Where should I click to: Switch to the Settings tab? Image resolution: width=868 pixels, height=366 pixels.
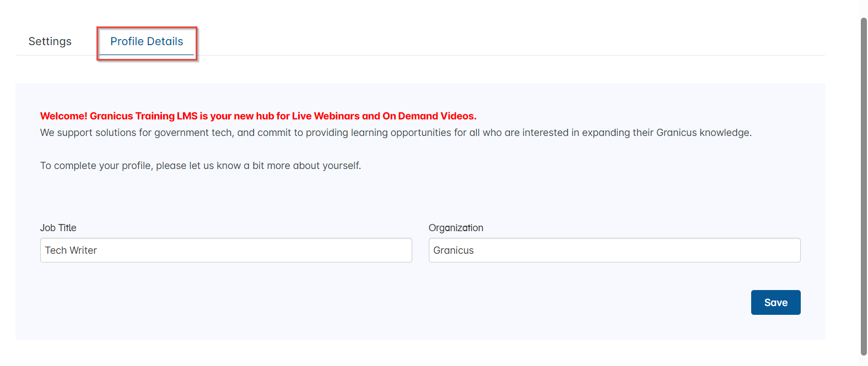click(x=50, y=41)
